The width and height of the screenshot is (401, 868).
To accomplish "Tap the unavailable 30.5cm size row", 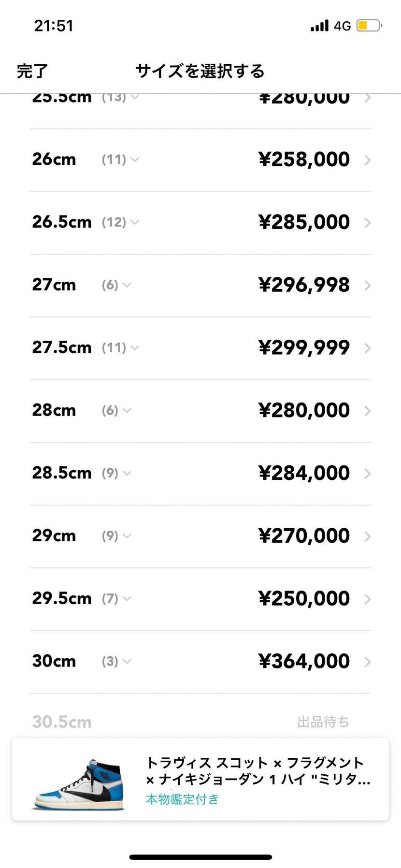I will click(62, 722).
